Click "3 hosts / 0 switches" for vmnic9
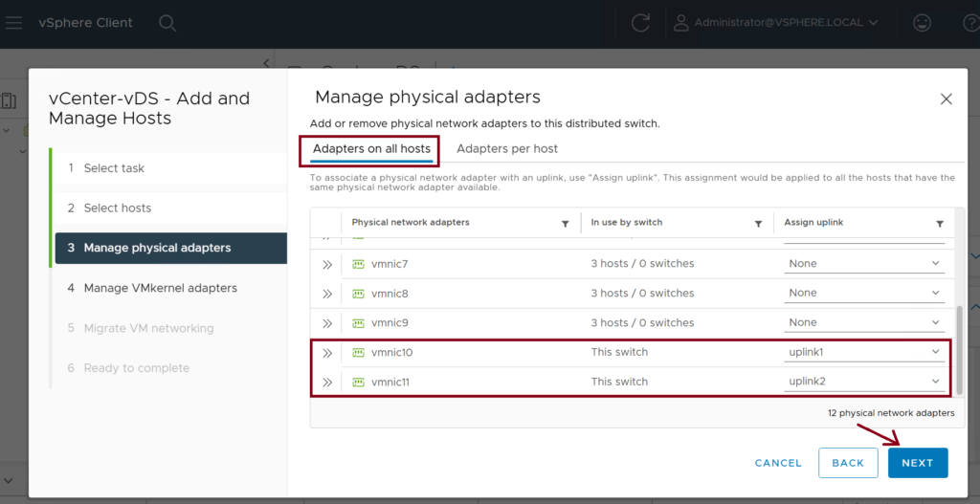The image size is (980, 504). pos(642,323)
